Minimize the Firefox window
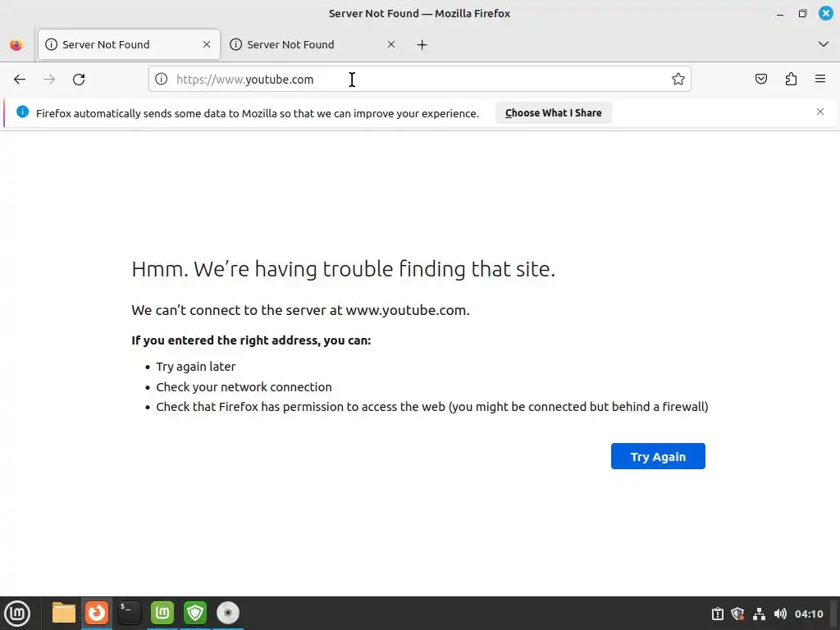This screenshot has width=840, height=630. click(780, 14)
